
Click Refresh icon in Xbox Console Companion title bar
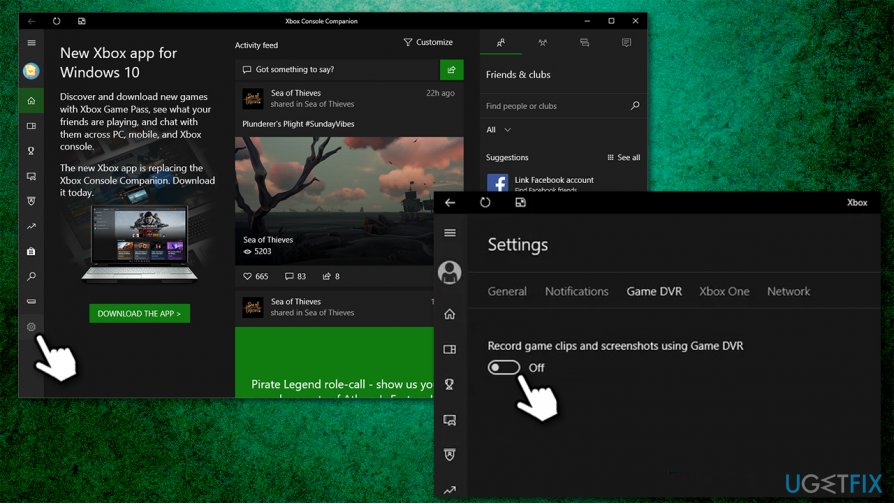pyautogui.click(x=56, y=21)
